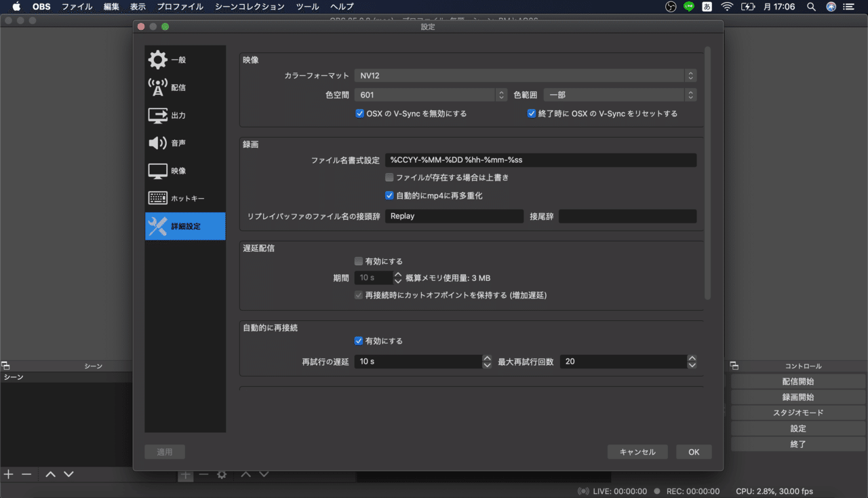Disable 自動的に再接続 有効にする checkbox
Image resolution: width=868 pixels, height=498 pixels.
359,341
